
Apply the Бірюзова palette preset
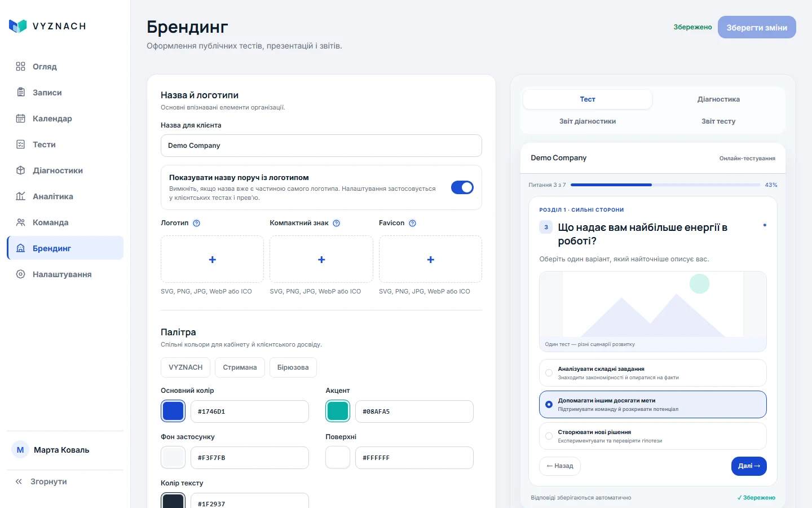[x=293, y=367]
